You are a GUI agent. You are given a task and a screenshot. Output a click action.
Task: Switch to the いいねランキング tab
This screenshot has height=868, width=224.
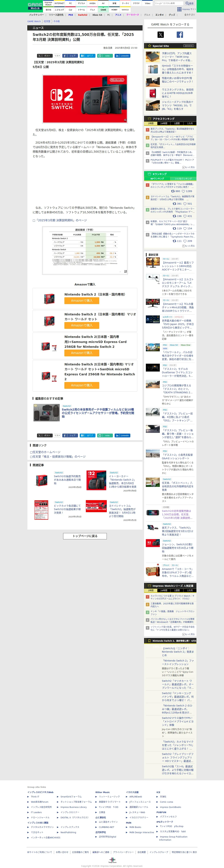tap(183, 179)
